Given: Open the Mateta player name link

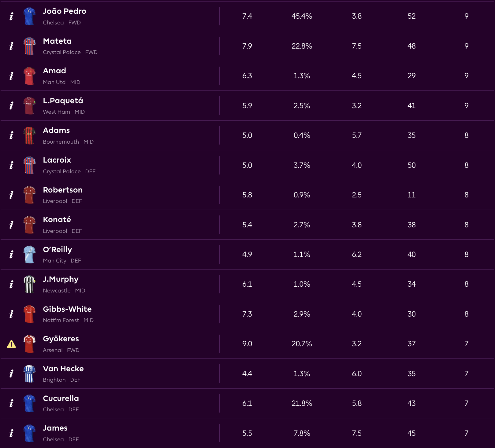Looking at the screenshot, I should point(57,41).
